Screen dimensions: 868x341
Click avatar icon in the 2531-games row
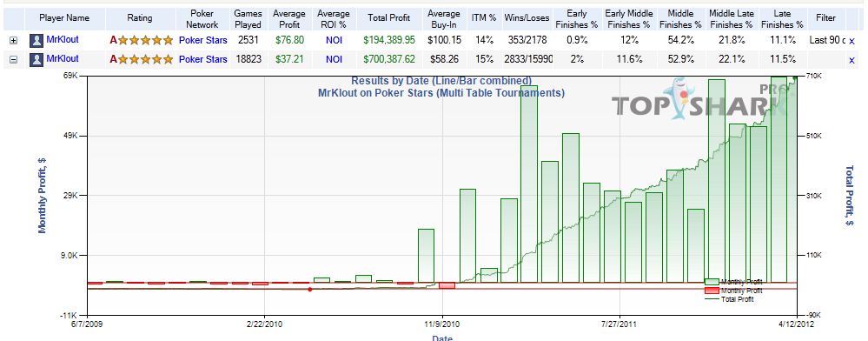[x=36, y=41]
